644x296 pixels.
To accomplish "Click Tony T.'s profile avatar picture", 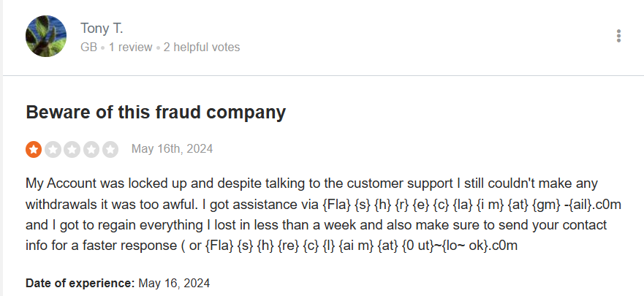I will click(x=46, y=36).
